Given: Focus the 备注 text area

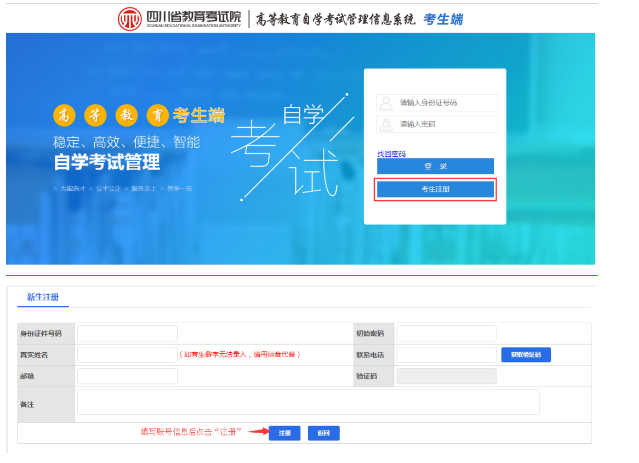Looking at the screenshot, I should 308,402.
